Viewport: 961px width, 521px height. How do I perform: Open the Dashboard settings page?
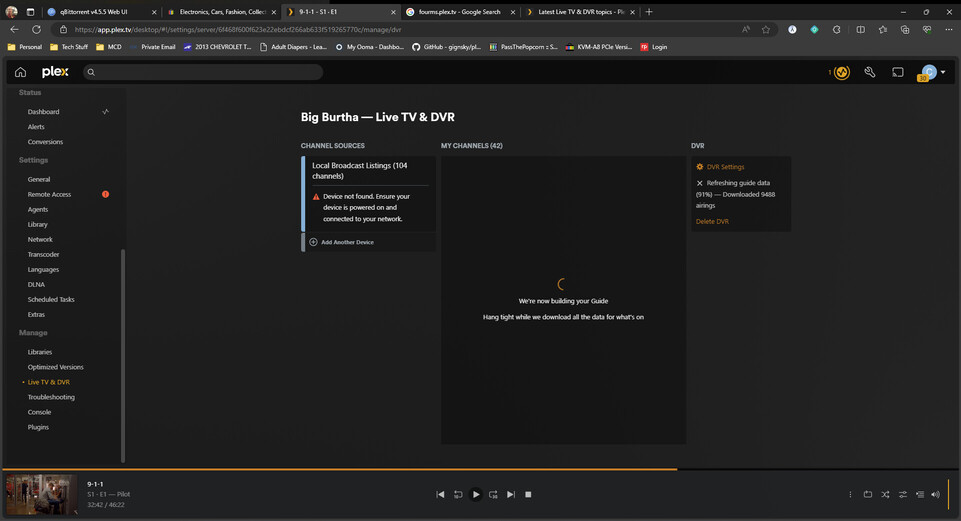pyautogui.click(x=44, y=112)
